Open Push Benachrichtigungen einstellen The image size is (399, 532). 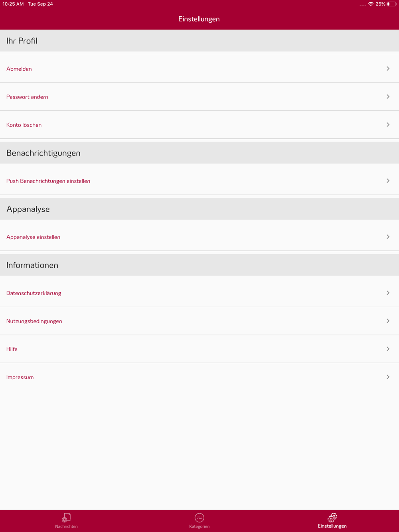click(199, 181)
